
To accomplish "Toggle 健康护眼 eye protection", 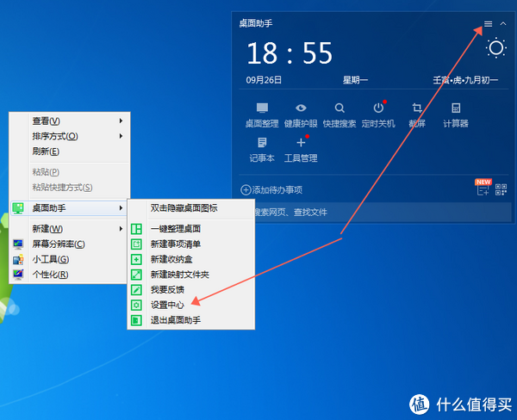I will click(x=301, y=115).
